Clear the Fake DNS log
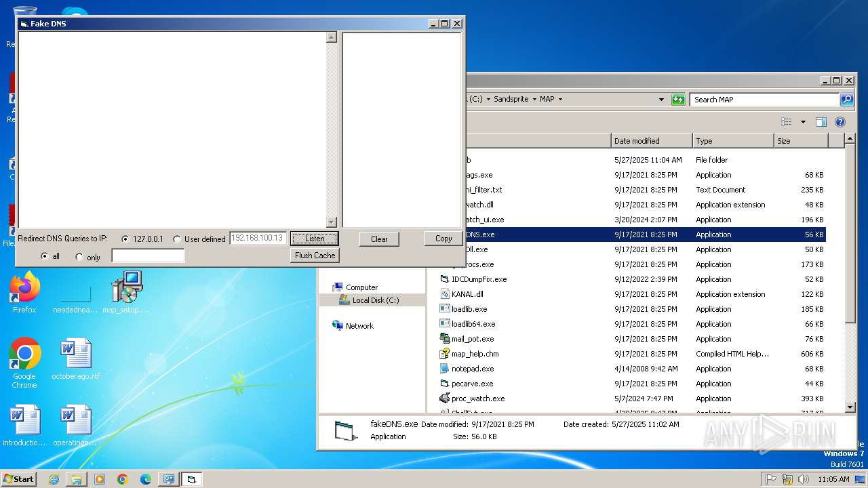 coord(379,239)
